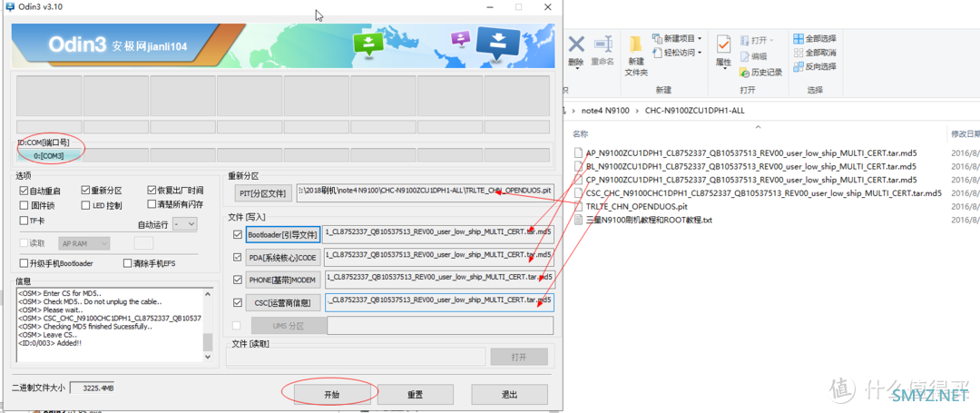Click 反向选择 in Explorer ribbon
The height and width of the screenshot is (413, 980).
(x=815, y=66)
